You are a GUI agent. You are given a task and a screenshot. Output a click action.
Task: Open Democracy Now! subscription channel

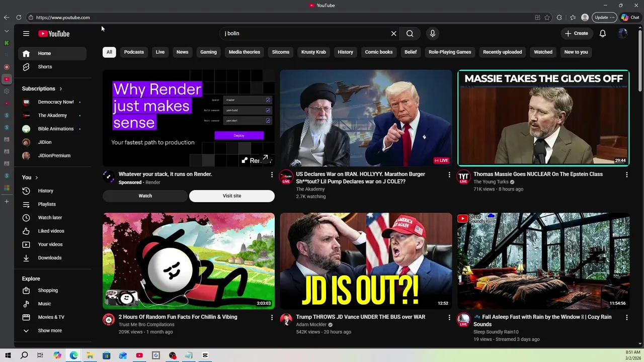point(52,102)
